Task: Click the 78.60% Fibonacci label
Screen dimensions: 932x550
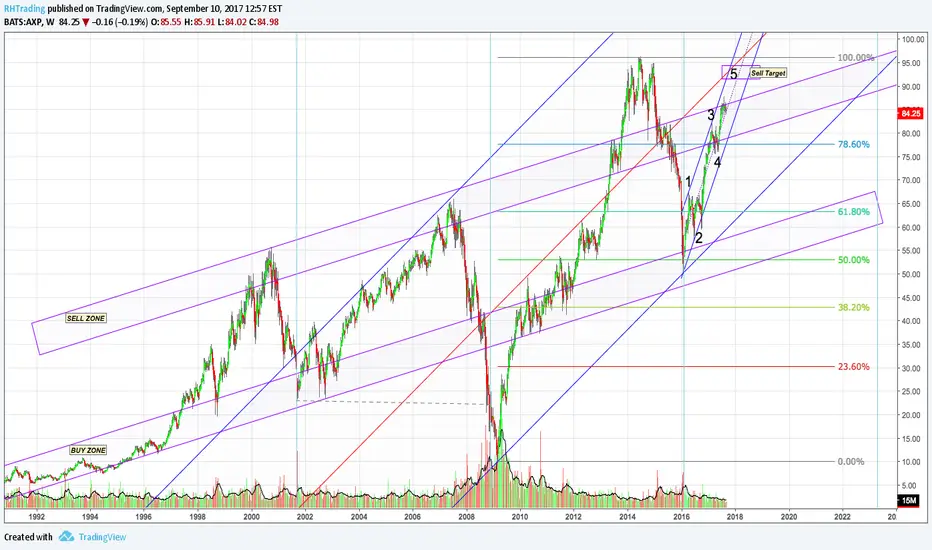Action: coord(854,144)
